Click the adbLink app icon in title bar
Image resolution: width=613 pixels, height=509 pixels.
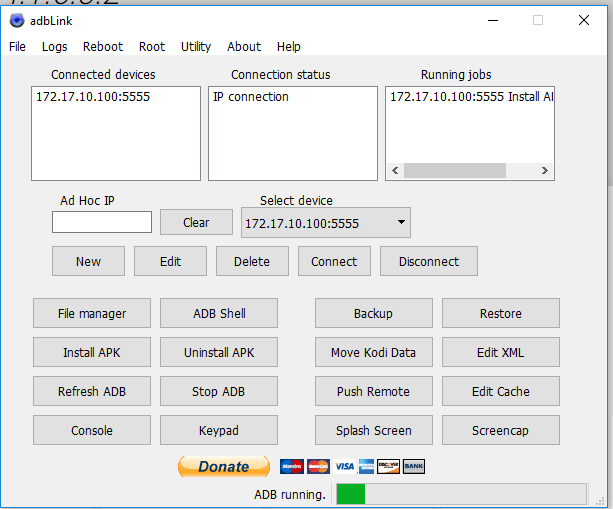tap(17, 20)
